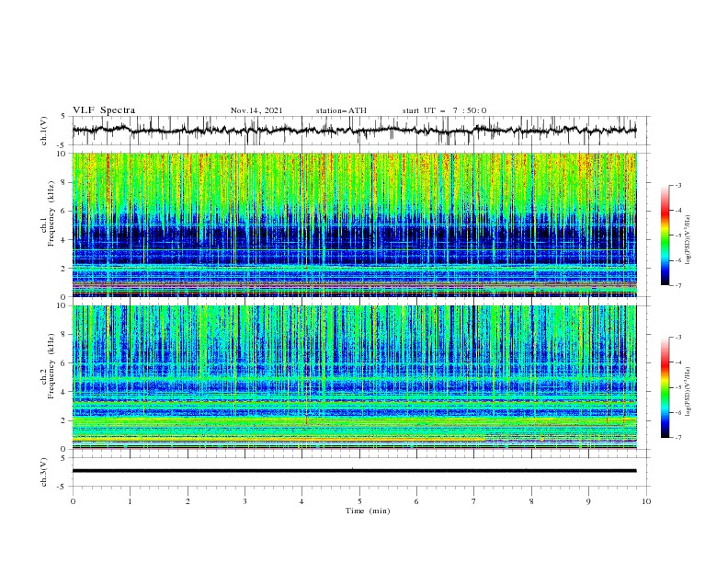Click time axis tick label "2"
This screenshot has width=728, height=563.
tap(188, 501)
